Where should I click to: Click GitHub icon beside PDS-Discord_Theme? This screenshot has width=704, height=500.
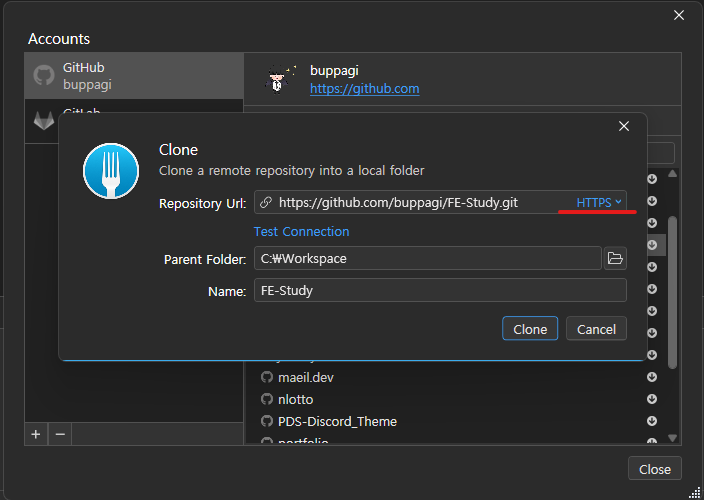click(x=267, y=421)
